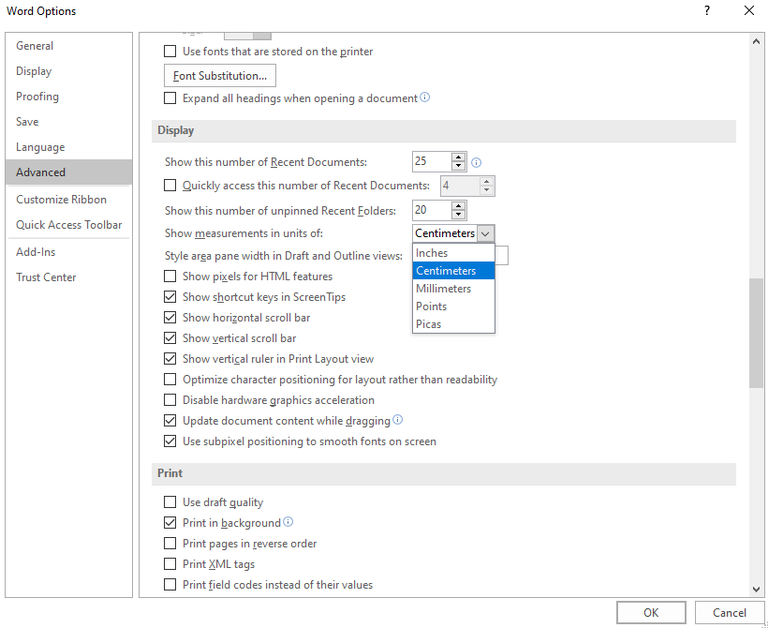Collapse the measurement units dropdown arrow

pos(486,233)
